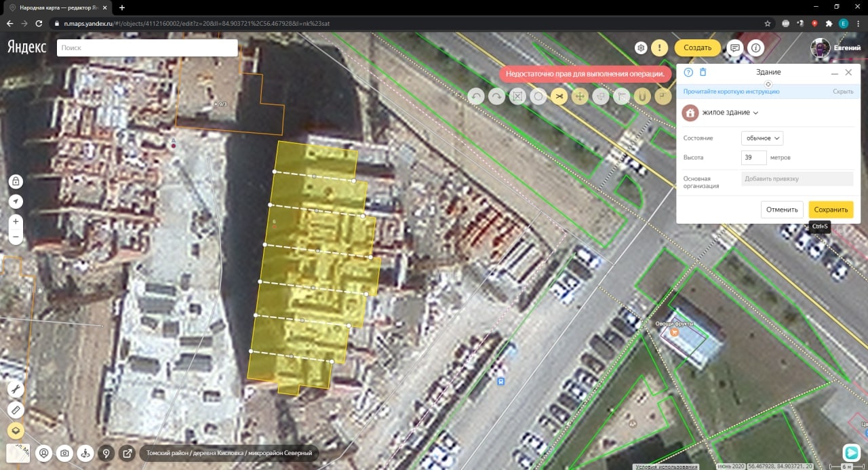868x470 pixels.
Task: Expand жилое здание type dropdown
Action: (730, 113)
